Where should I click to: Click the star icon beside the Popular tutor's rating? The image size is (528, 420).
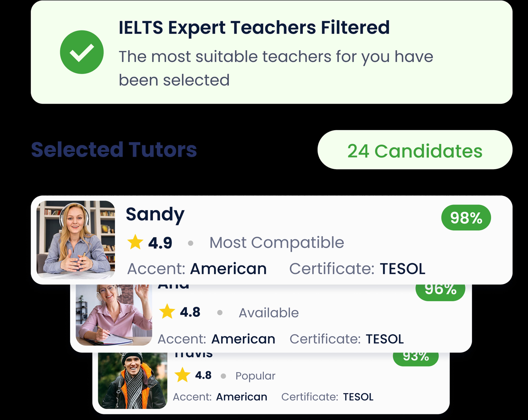click(182, 375)
